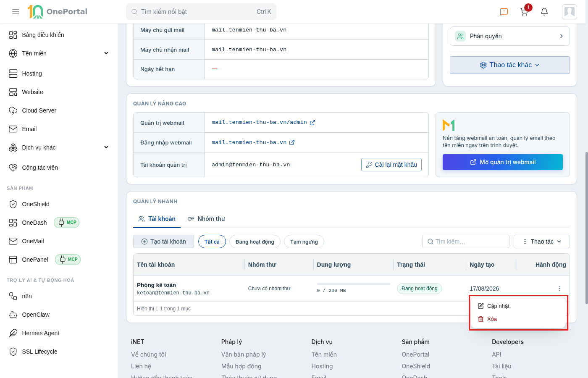588x378 pixels.
Task: Expand Thao tác khác dropdown
Action: pyautogui.click(x=510, y=65)
